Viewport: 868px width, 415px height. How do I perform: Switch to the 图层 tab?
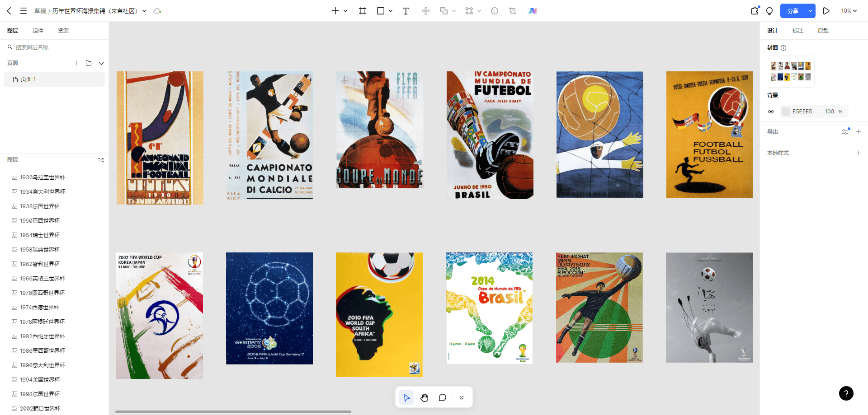click(x=13, y=31)
